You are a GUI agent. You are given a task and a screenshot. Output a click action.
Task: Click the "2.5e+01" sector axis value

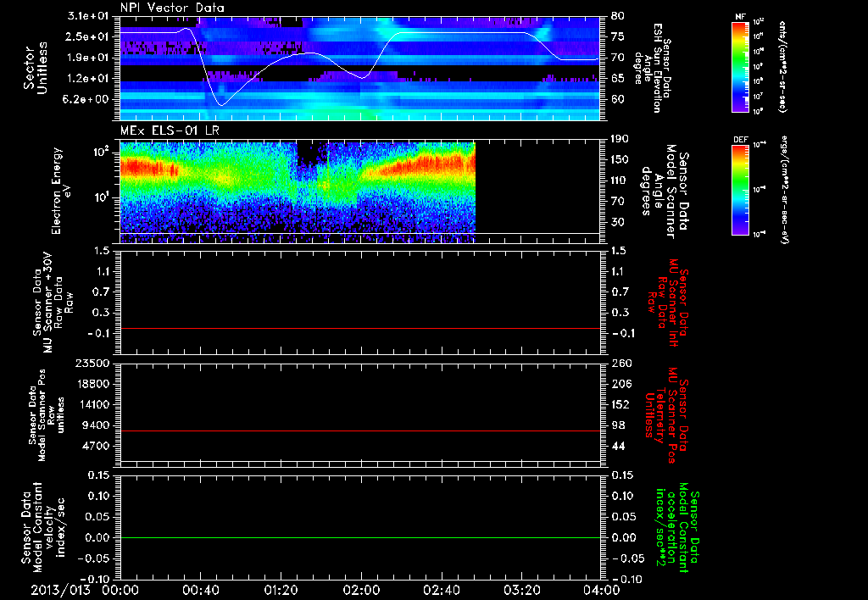click(x=88, y=36)
